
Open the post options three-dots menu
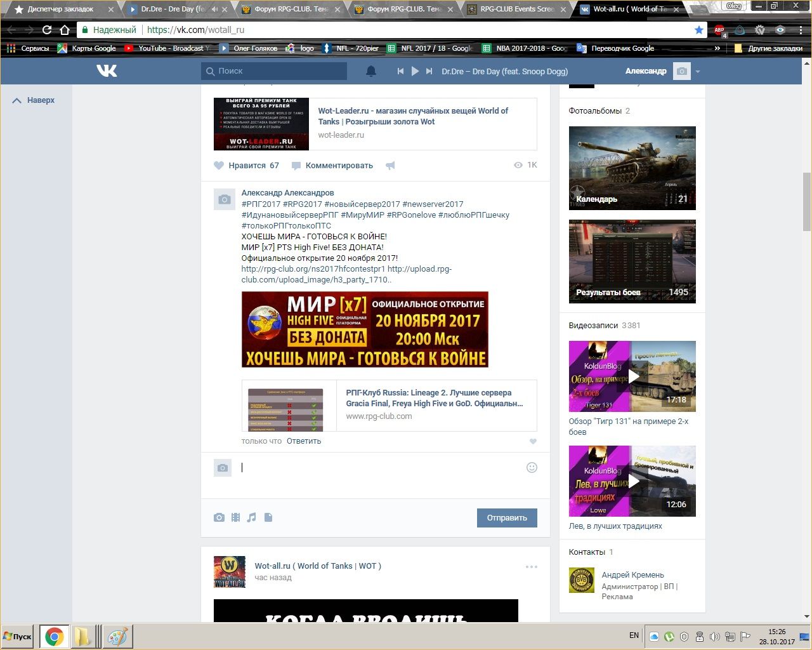tap(532, 567)
